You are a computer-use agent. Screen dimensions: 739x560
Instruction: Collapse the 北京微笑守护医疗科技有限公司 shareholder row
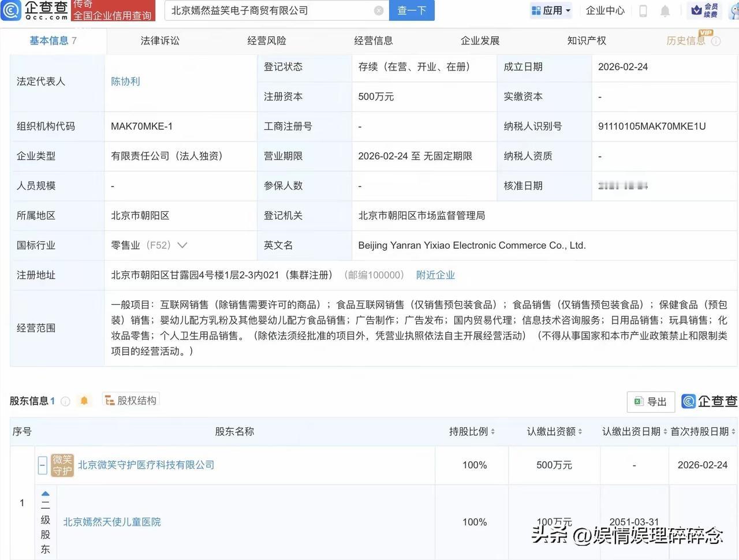coord(42,465)
